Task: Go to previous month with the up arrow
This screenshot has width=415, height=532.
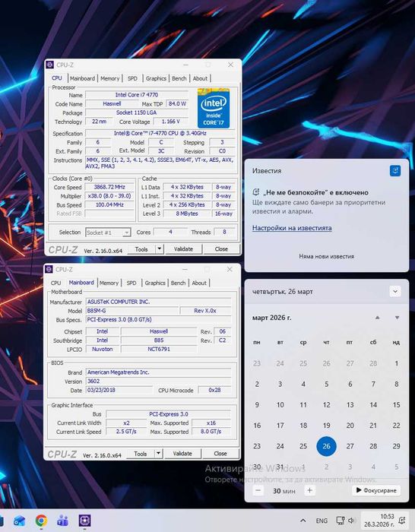Action: pyautogui.click(x=377, y=318)
